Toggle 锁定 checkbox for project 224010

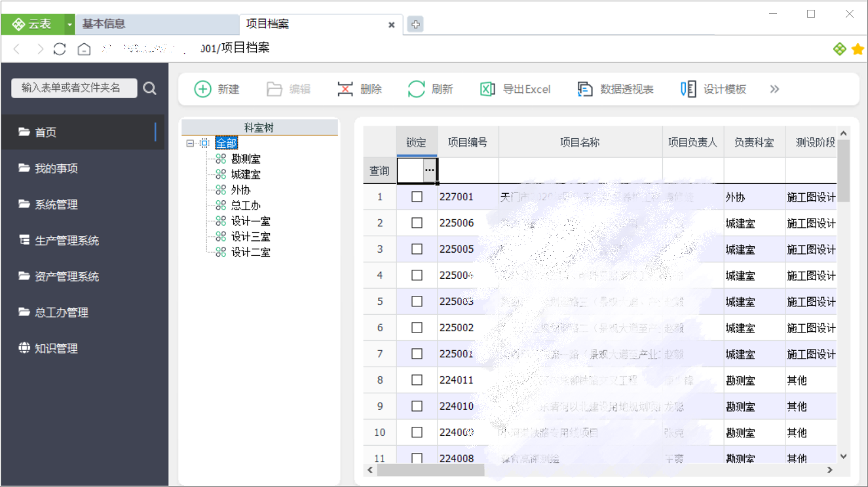pos(417,406)
